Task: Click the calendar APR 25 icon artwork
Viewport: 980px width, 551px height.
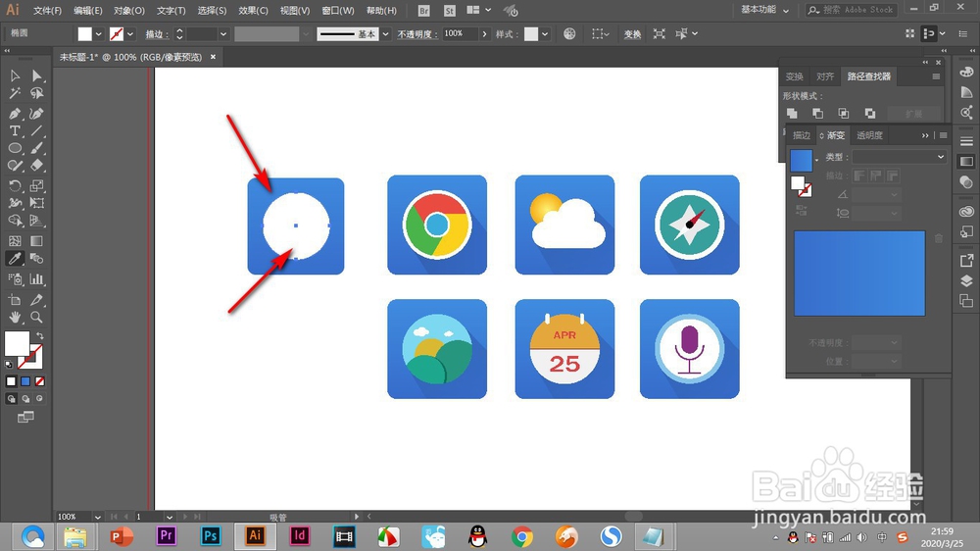Action: [x=564, y=349]
